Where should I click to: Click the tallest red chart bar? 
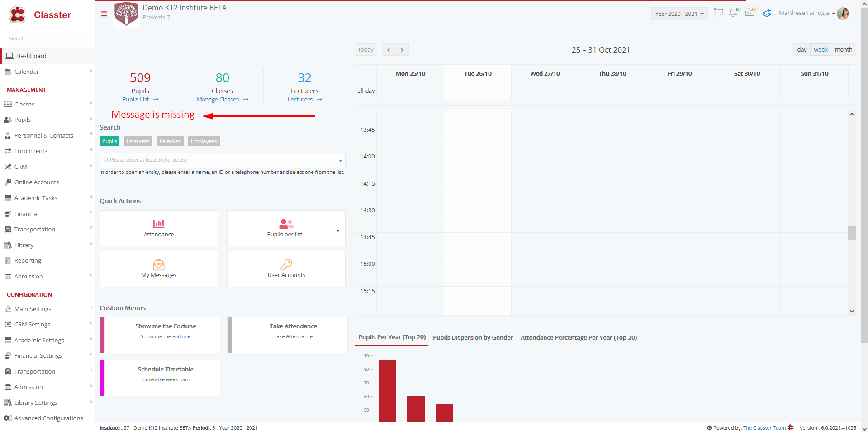(x=387, y=390)
